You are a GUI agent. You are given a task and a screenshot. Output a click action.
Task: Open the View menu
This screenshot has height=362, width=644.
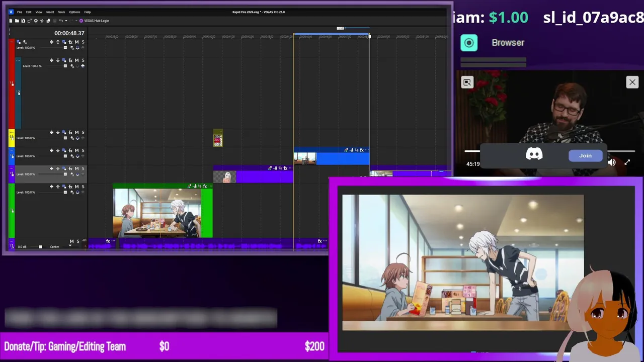pos(39,12)
